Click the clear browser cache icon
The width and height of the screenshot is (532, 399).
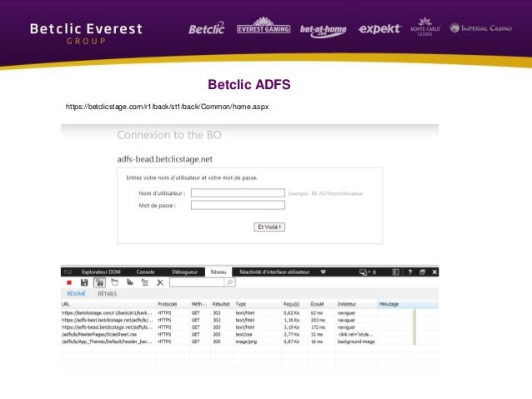(x=115, y=282)
